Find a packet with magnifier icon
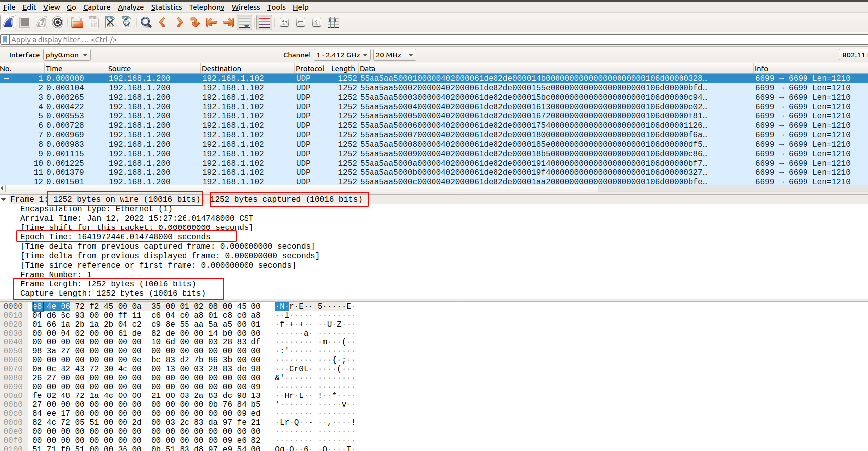This screenshot has height=451, width=868. click(146, 22)
